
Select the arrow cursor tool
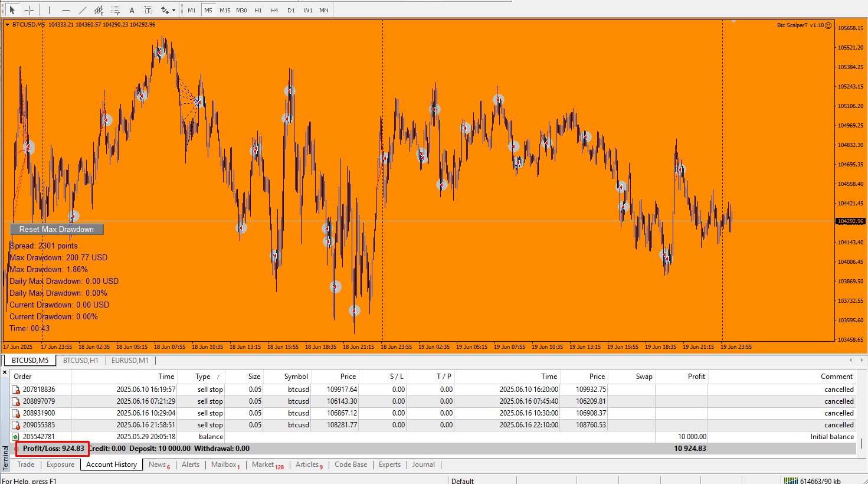pos(12,10)
